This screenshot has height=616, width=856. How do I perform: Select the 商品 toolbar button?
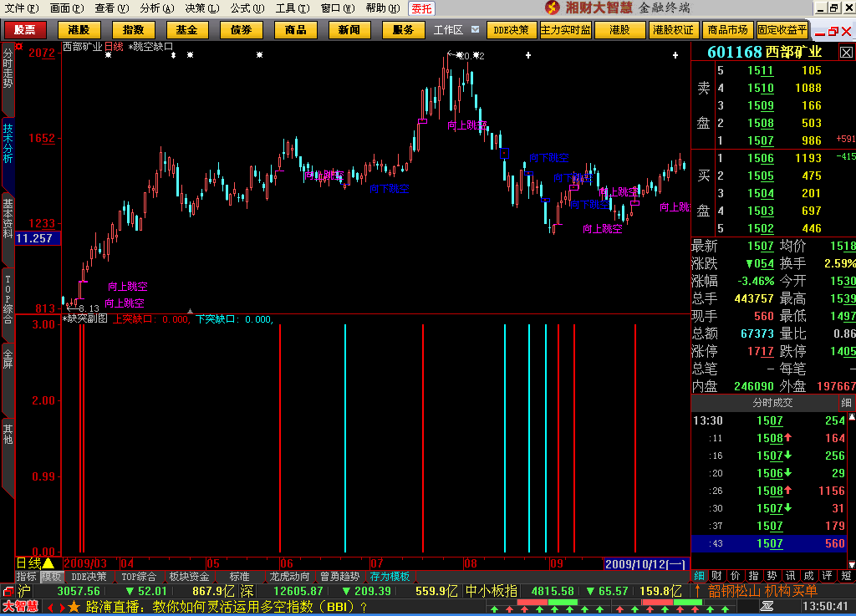point(295,30)
